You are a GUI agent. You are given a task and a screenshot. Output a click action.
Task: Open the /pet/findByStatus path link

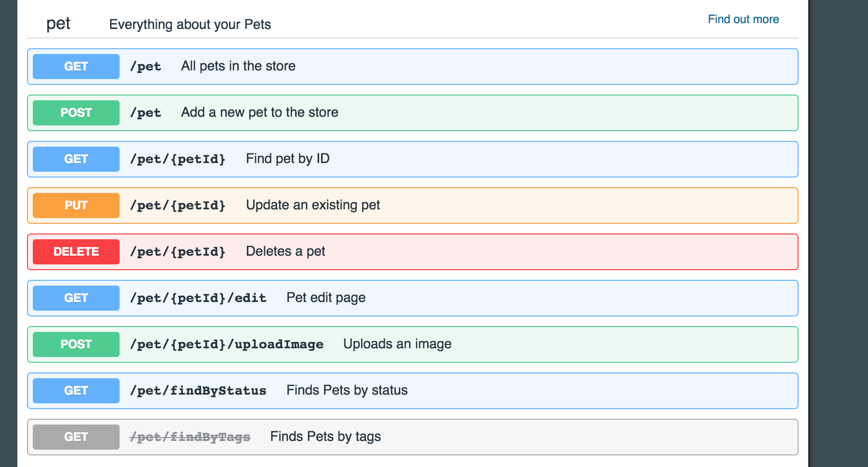tap(198, 391)
